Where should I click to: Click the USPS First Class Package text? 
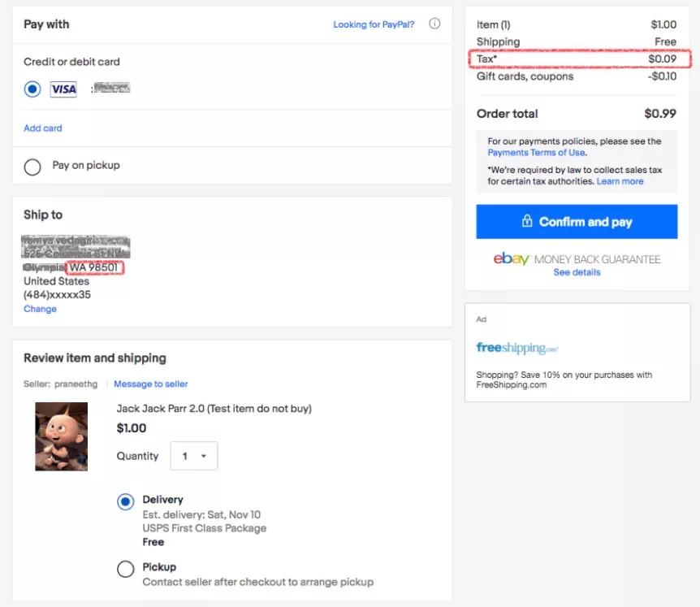(205, 528)
